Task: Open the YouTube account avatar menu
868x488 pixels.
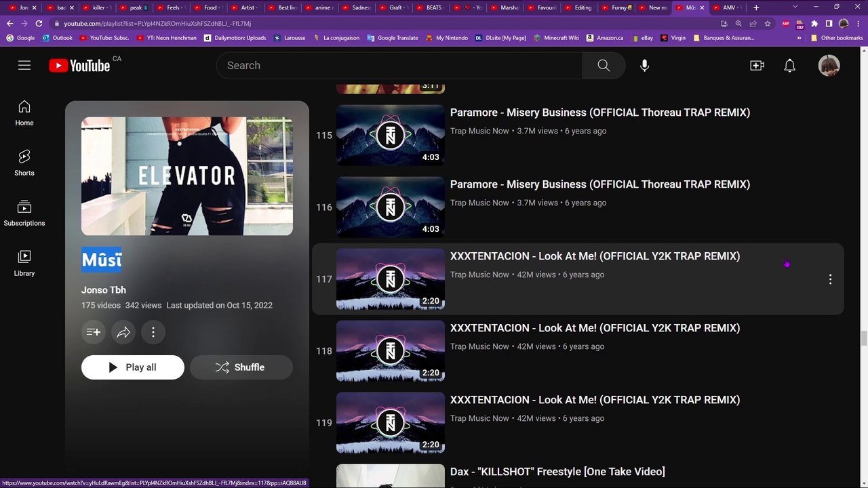Action: 829,65
